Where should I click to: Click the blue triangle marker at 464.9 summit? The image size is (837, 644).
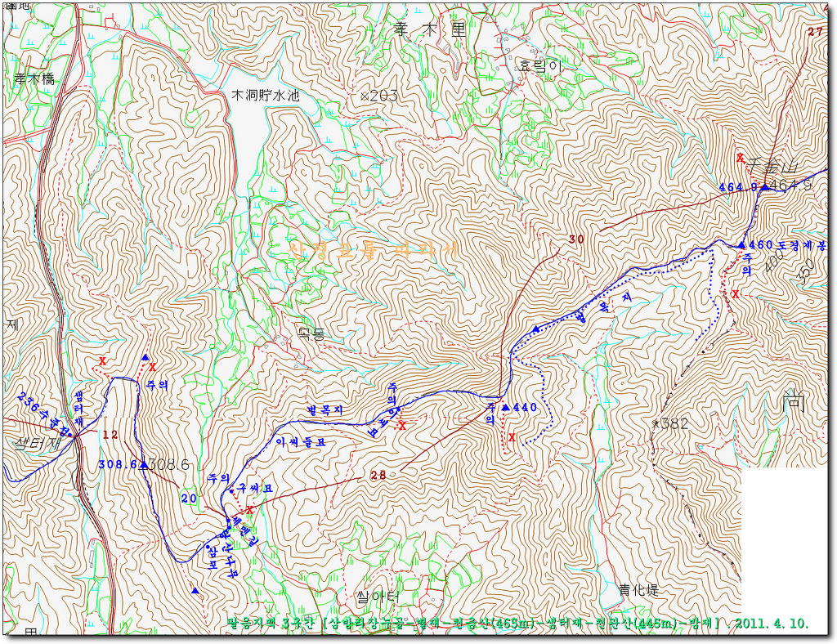click(x=764, y=187)
